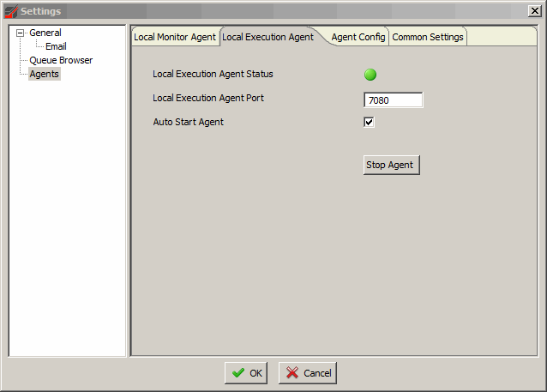The height and width of the screenshot is (392, 547).
Task: Select General in the settings tree
Action: click(45, 33)
